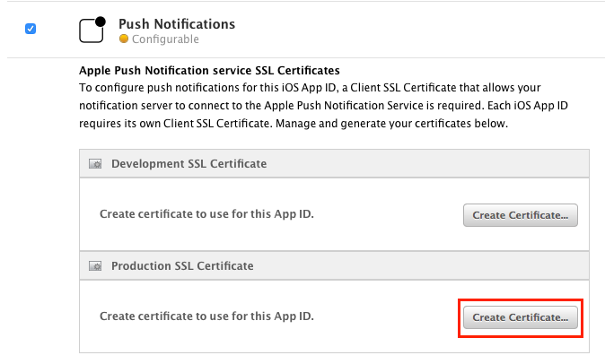Click Development section's 'Create certificate to use' text
Viewport: 605px width, 364px height.
coord(206,213)
